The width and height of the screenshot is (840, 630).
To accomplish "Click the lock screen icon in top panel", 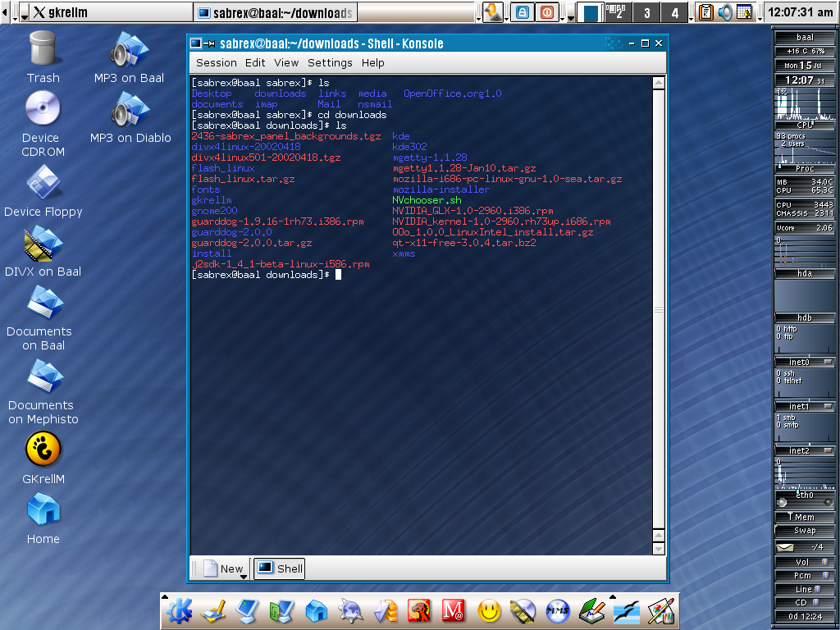I will tap(522, 11).
